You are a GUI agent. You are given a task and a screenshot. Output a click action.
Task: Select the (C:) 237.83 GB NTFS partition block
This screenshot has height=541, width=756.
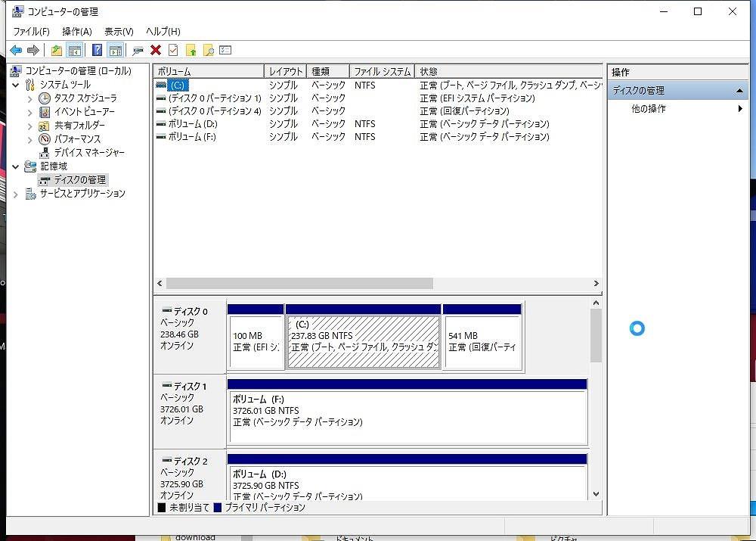click(364, 337)
